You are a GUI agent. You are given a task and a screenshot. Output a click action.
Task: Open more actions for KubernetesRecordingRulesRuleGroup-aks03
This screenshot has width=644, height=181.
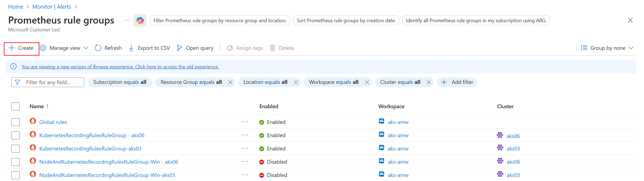pos(245,149)
